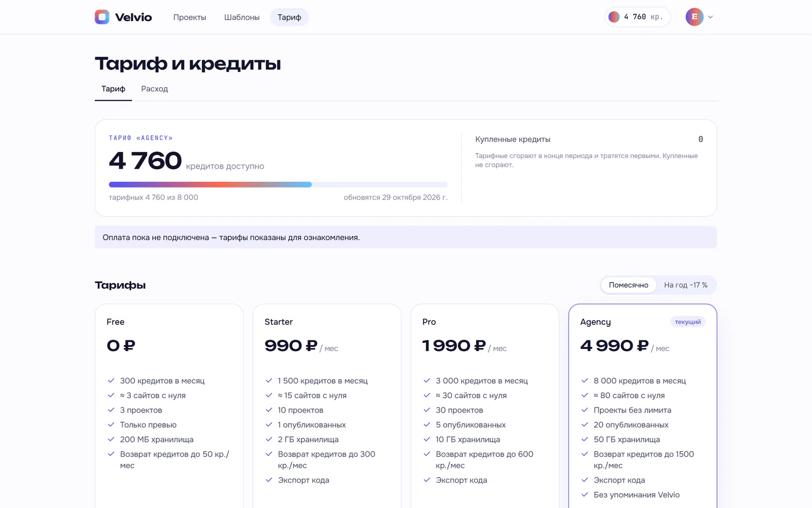Click checkmark beside 50 ГБ хранилища

point(585,439)
